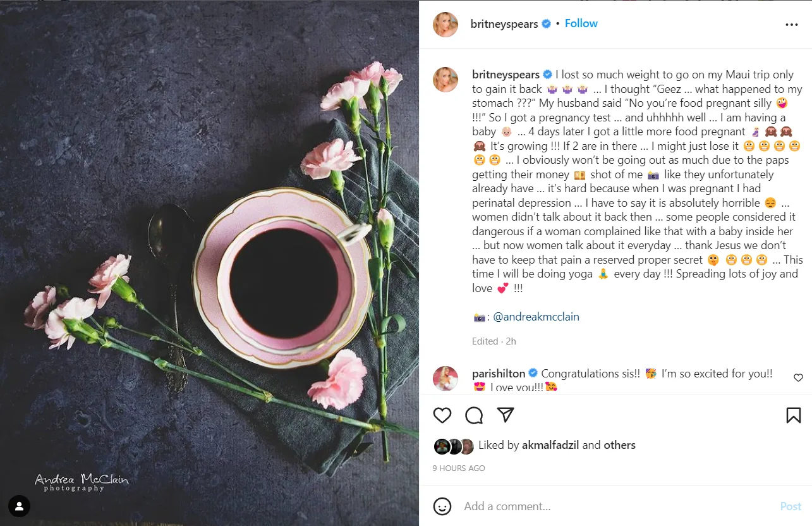812x526 pixels.
Task: Share the post with paper plane icon
Action: tap(505, 415)
